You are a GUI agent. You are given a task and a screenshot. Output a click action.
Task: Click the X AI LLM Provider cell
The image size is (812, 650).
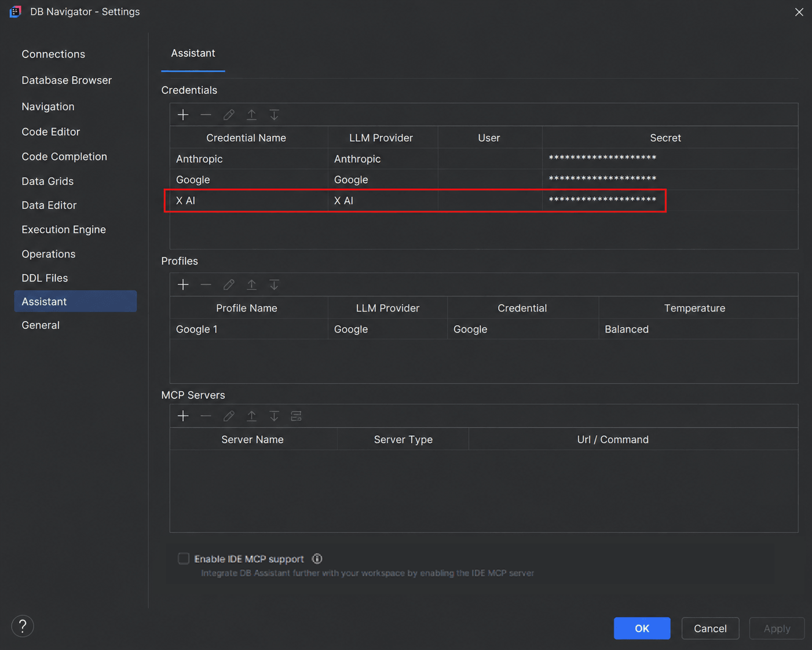(383, 200)
